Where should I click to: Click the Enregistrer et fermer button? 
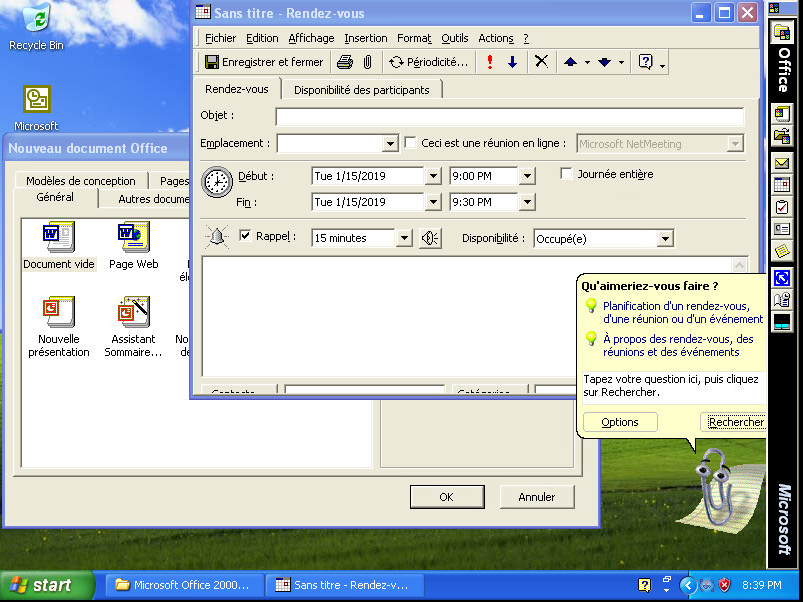click(264, 62)
